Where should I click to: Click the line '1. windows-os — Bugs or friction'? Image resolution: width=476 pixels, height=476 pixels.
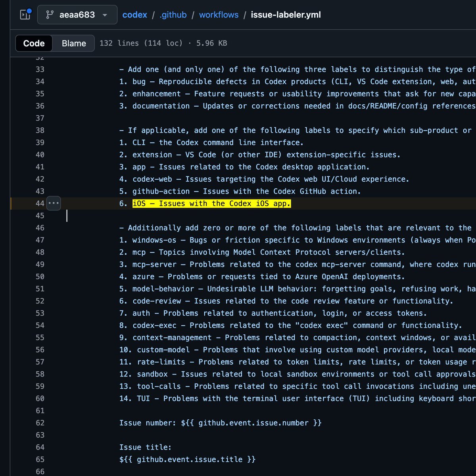pyautogui.click(x=297, y=240)
